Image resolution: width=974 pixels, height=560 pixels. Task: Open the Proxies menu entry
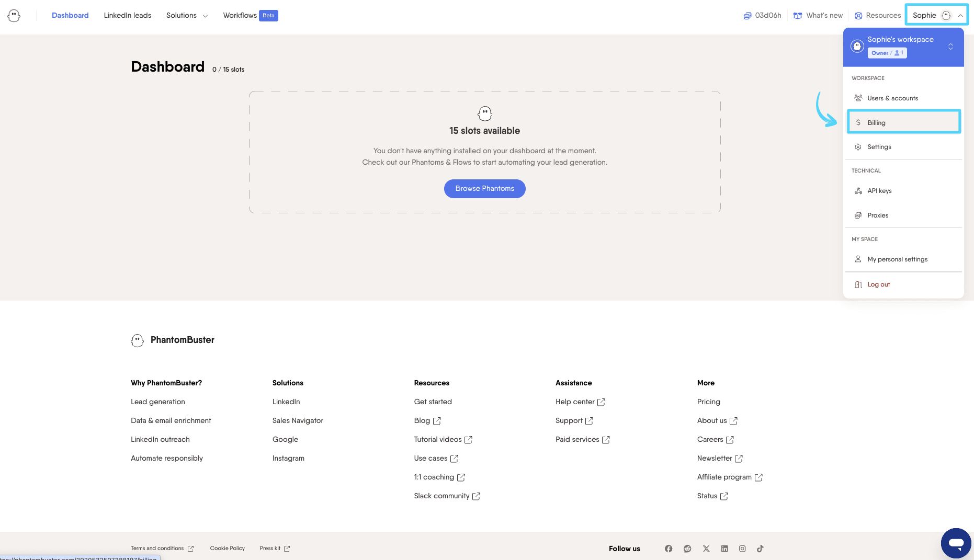(x=903, y=215)
